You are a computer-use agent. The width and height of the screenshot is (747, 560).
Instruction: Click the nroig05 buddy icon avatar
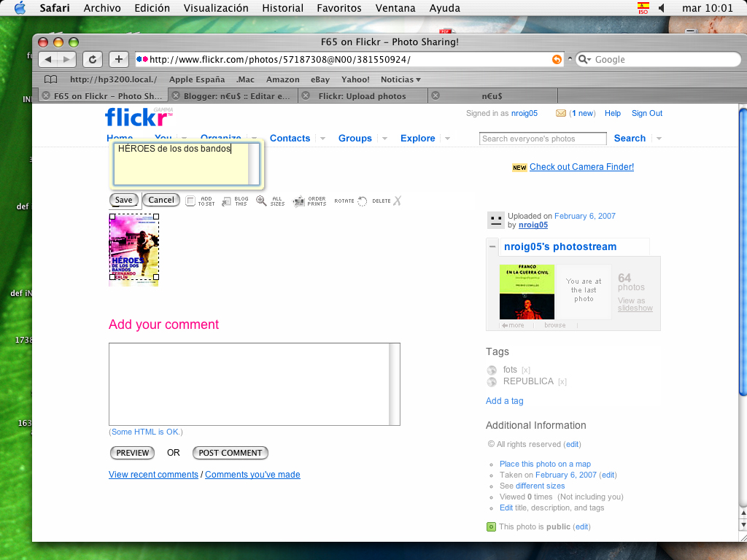pyautogui.click(x=496, y=220)
